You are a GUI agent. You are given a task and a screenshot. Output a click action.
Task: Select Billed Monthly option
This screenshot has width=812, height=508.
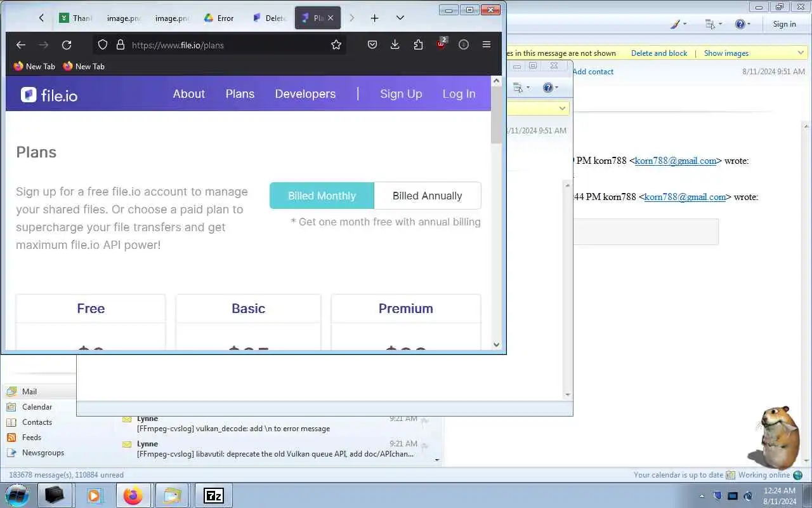tap(322, 196)
